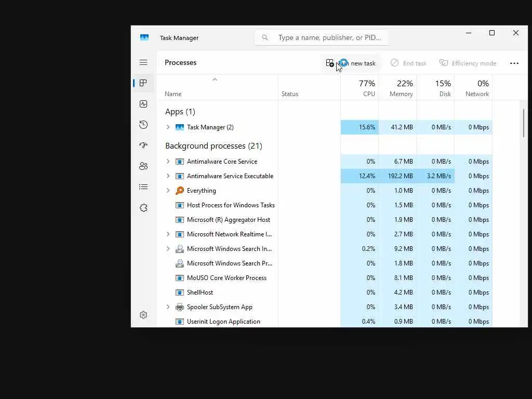This screenshot has width=532, height=399.
Task: Click the Background processes (21) heading
Action: click(x=214, y=146)
